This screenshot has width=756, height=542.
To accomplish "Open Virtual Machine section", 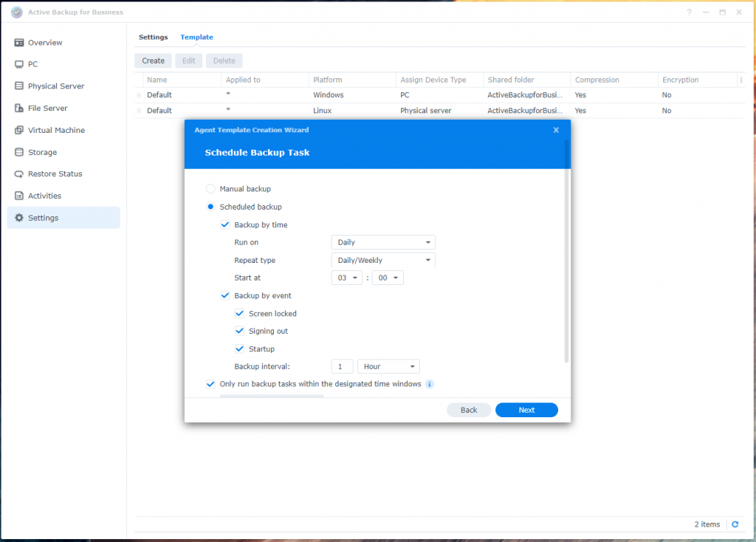I will (x=63, y=130).
